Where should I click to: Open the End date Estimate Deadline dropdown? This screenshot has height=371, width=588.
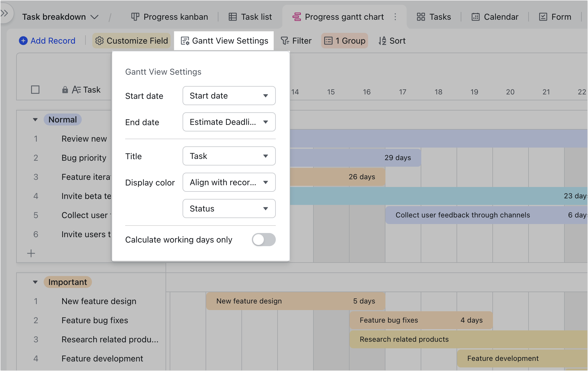click(x=229, y=122)
